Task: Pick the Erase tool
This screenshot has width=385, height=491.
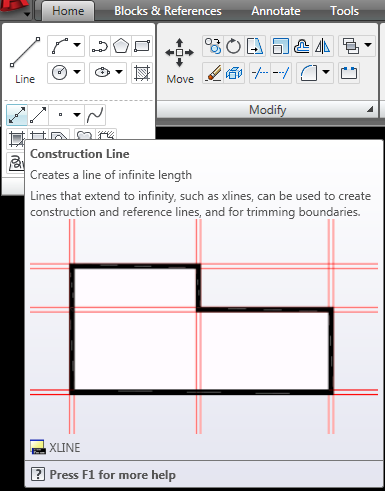Action: pos(212,73)
